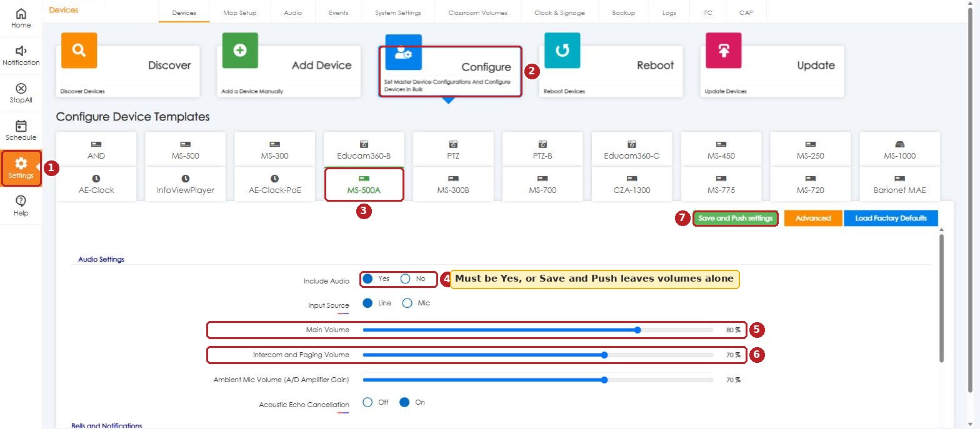980x429 pixels.
Task: Click the Ambient Mic Volume slider
Action: coord(537,380)
